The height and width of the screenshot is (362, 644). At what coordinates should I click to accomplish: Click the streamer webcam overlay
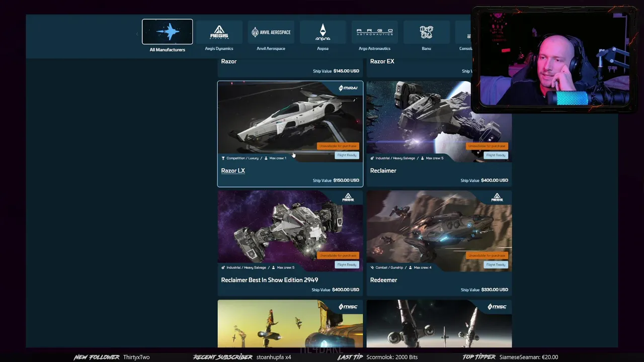pos(554,59)
